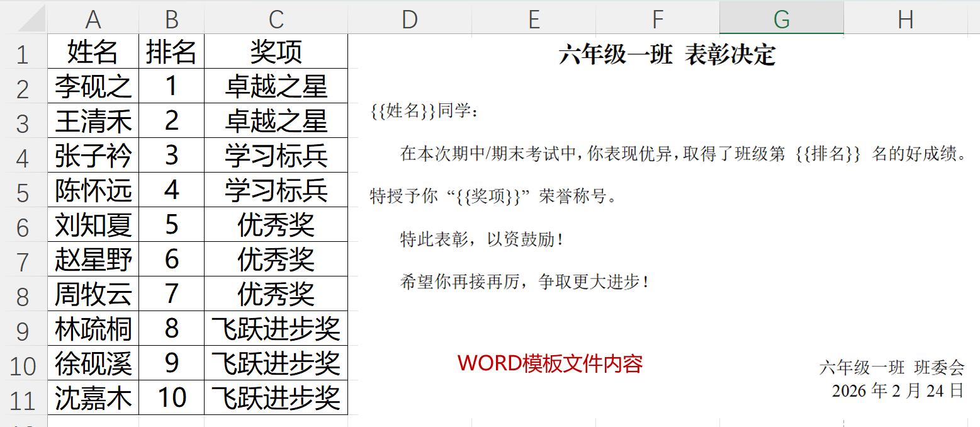Click the highlighted column G header
Screen dimensions: 980x427
coord(781,20)
